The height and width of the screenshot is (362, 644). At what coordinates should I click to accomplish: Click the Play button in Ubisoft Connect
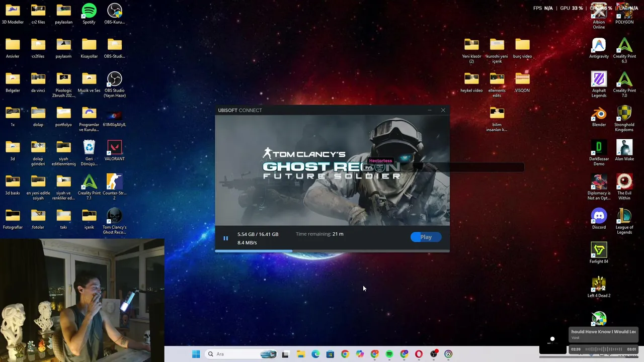coord(426,237)
